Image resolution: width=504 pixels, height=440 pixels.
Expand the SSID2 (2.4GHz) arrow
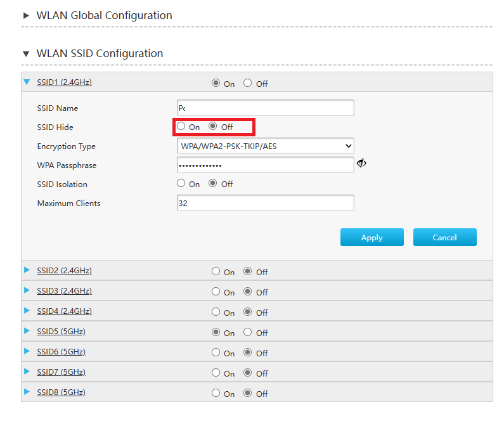pyautogui.click(x=27, y=270)
